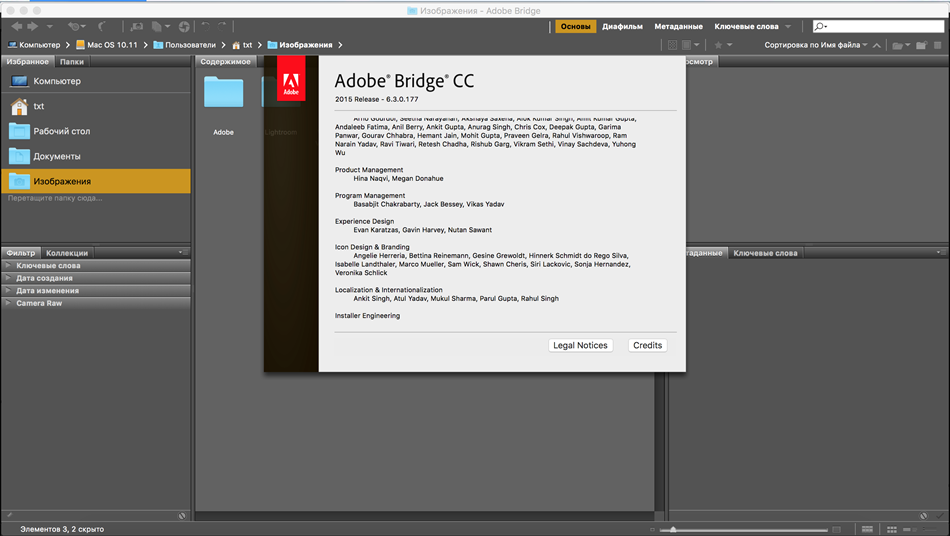Select Изображения in favorites
Viewport: 950px width, 536px height.
pyautogui.click(x=96, y=181)
